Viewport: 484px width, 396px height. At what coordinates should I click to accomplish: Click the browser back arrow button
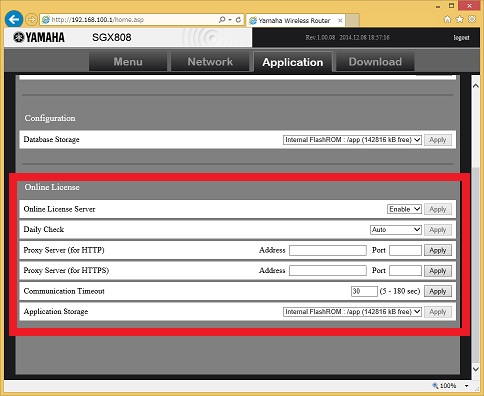(x=14, y=20)
